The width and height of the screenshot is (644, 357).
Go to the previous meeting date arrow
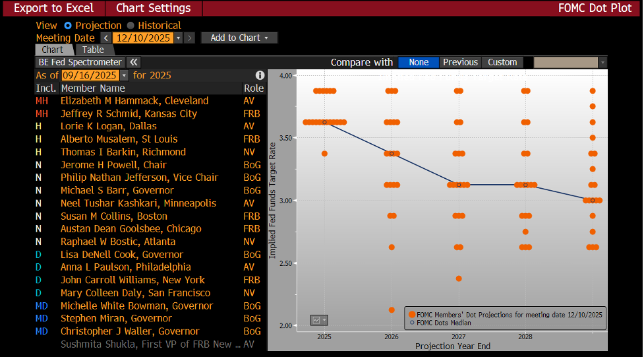point(106,38)
